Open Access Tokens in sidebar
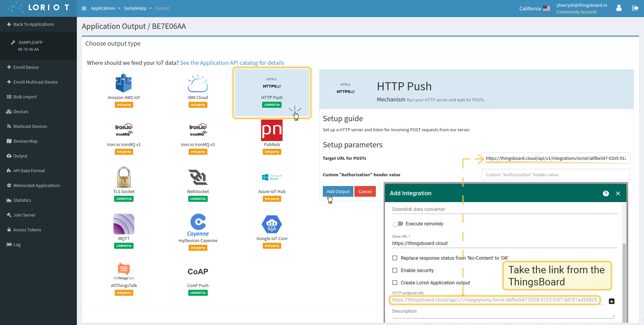The image size is (644, 325). point(38,230)
